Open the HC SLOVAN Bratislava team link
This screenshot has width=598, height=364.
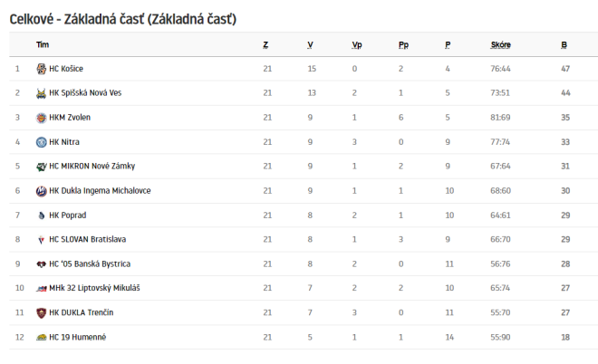87,239
